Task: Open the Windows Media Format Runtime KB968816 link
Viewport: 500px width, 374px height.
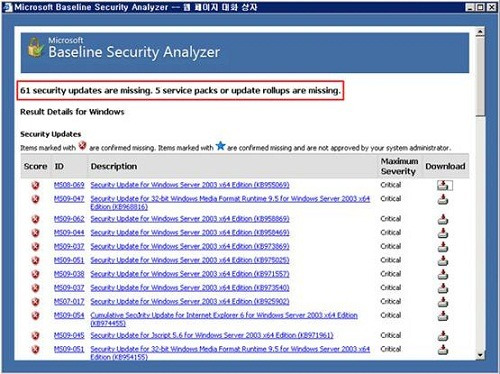Action: [x=230, y=203]
